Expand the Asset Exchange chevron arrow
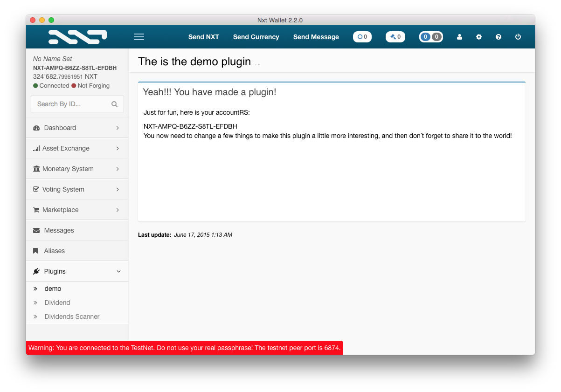 click(118, 148)
